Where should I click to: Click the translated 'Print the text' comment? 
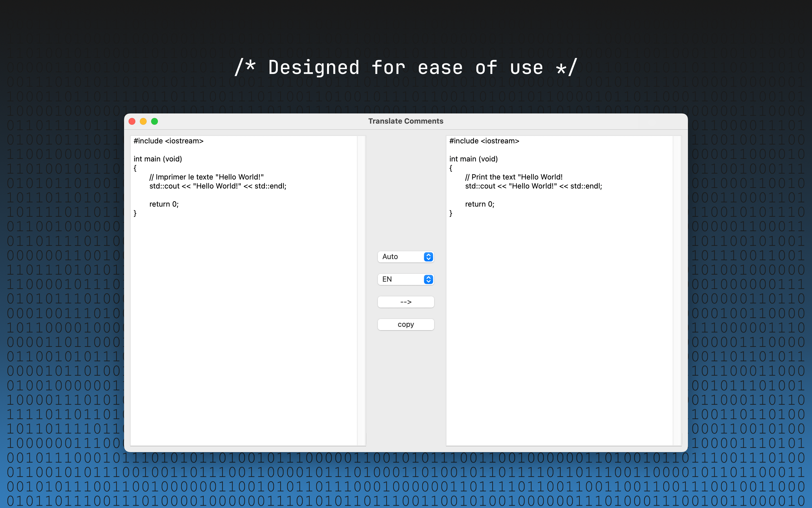pos(514,177)
